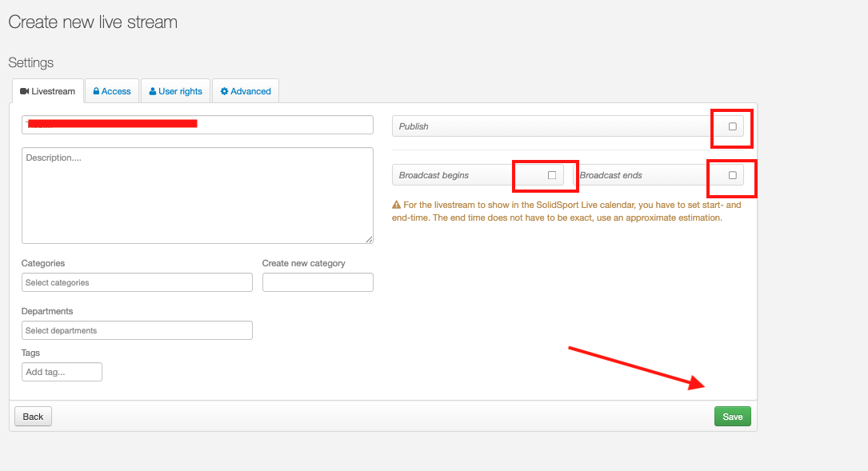Enable the Publish checkbox

[x=732, y=126]
